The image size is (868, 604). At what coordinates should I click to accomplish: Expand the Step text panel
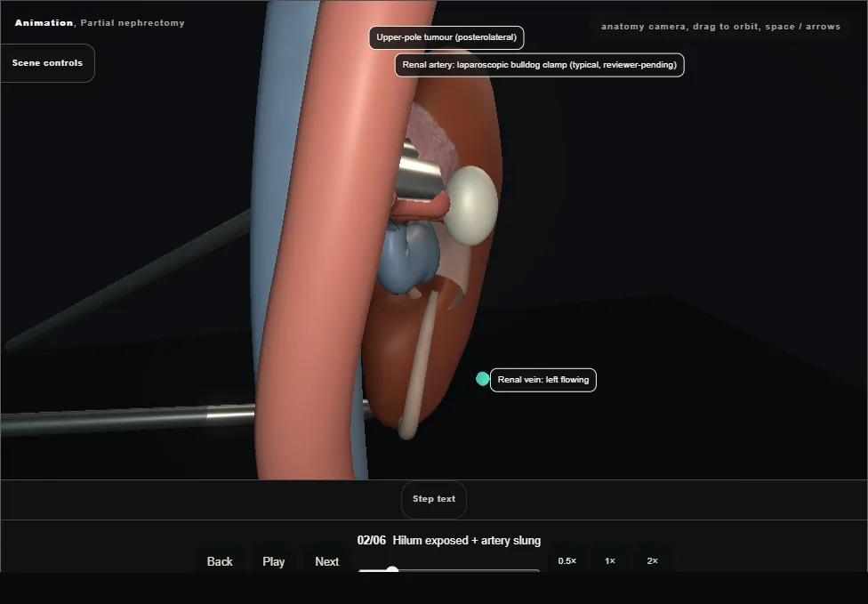coord(434,499)
